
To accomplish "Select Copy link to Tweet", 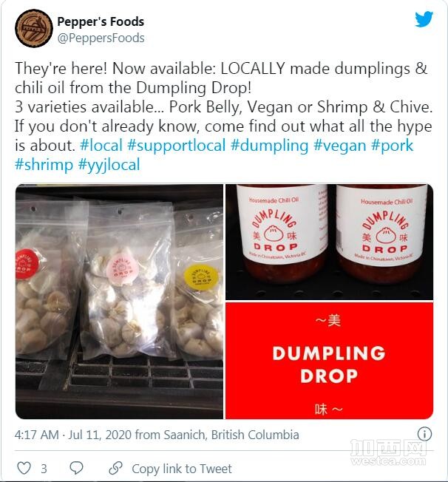I will click(x=182, y=469).
